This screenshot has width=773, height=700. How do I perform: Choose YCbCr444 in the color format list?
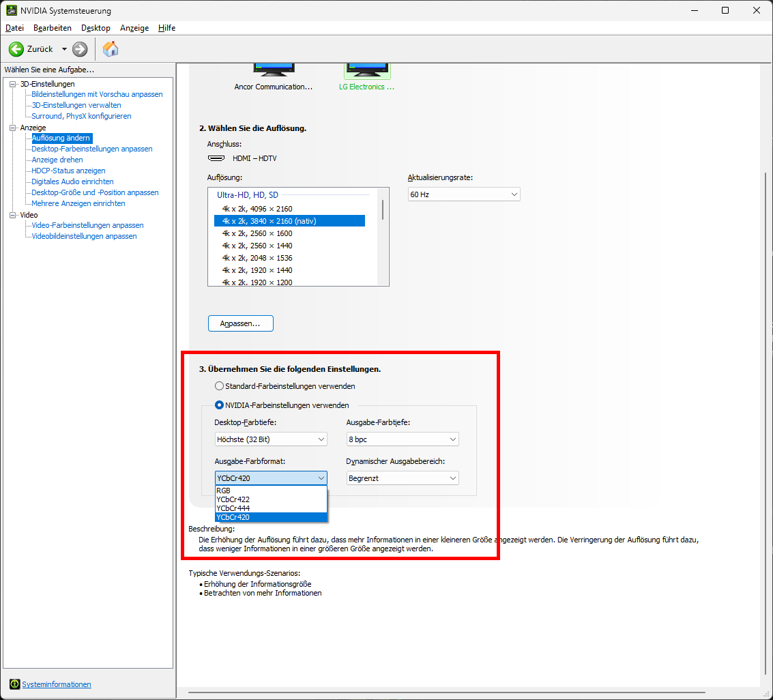pos(271,508)
